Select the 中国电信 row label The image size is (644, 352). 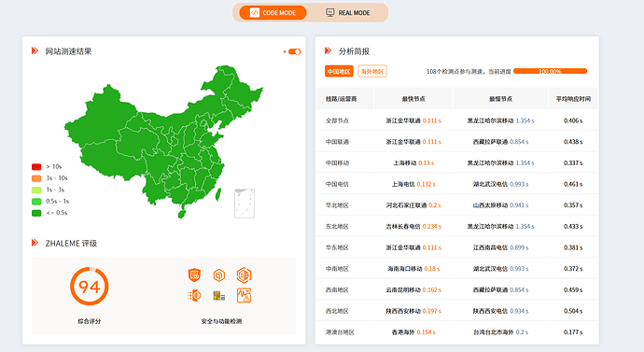(x=337, y=184)
